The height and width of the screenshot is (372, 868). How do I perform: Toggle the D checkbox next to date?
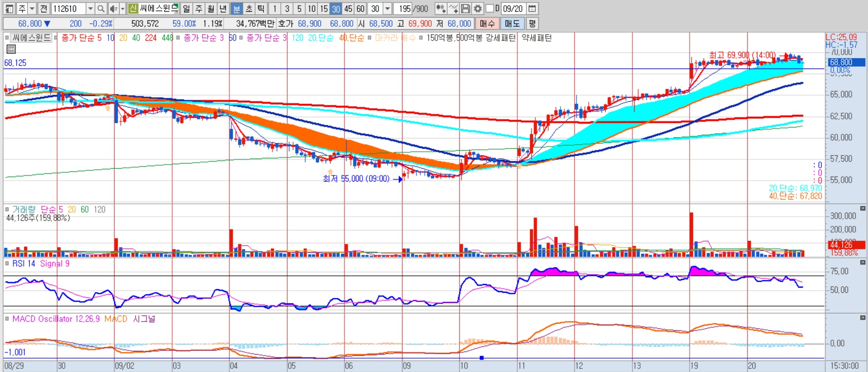[x=490, y=9]
